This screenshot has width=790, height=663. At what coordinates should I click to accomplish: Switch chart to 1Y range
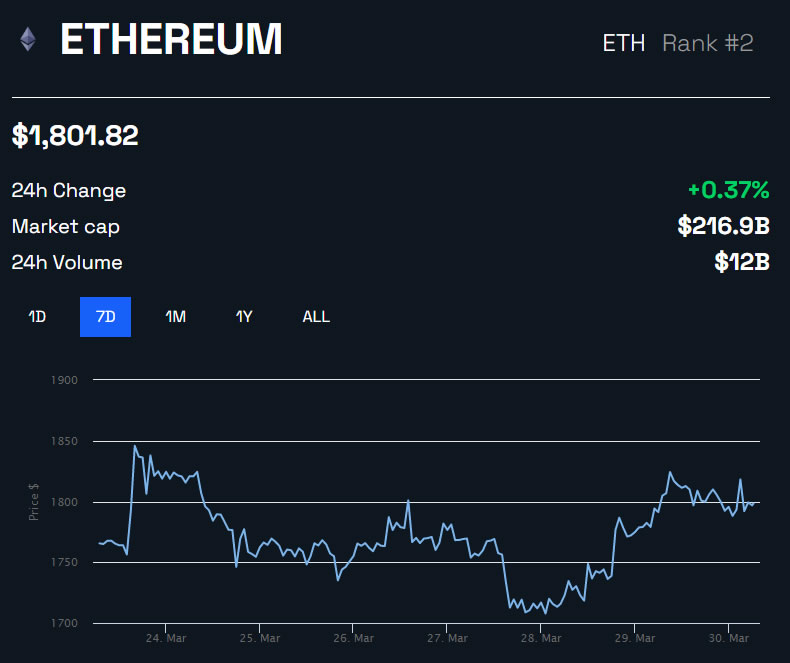coord(244,317)
